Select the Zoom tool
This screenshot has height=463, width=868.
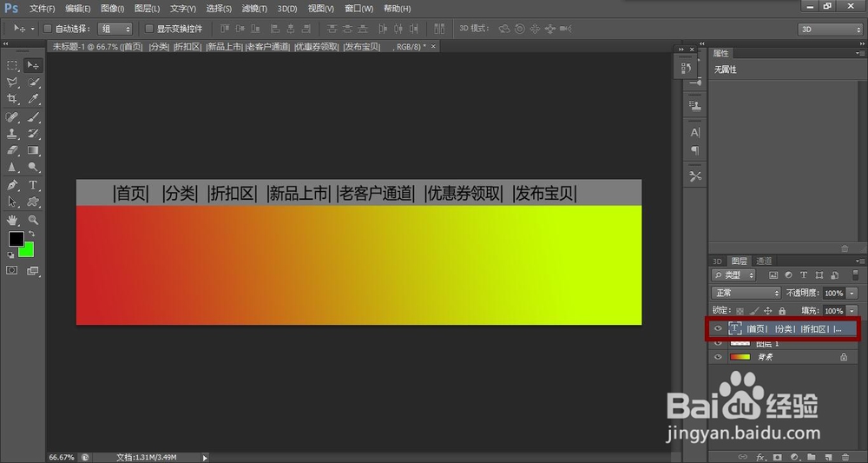pyautogui.click(x=33, y=220)
